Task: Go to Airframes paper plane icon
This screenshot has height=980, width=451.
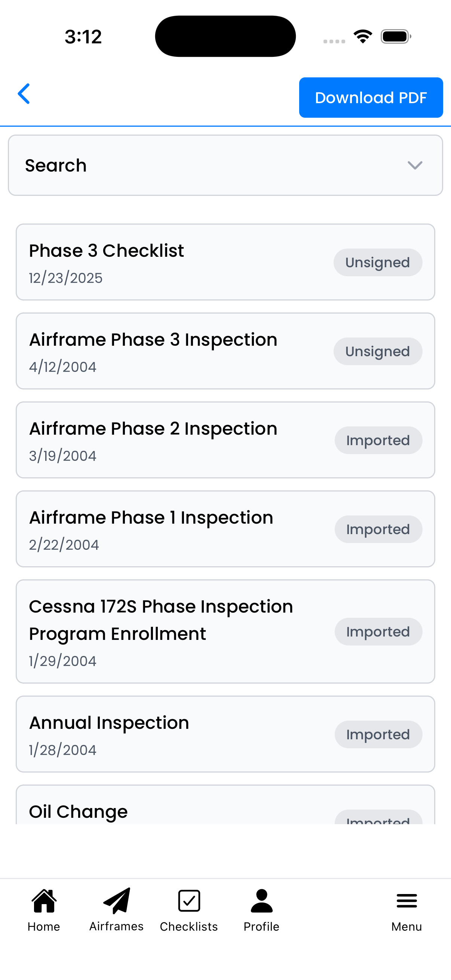Action: tap(116, 901)
